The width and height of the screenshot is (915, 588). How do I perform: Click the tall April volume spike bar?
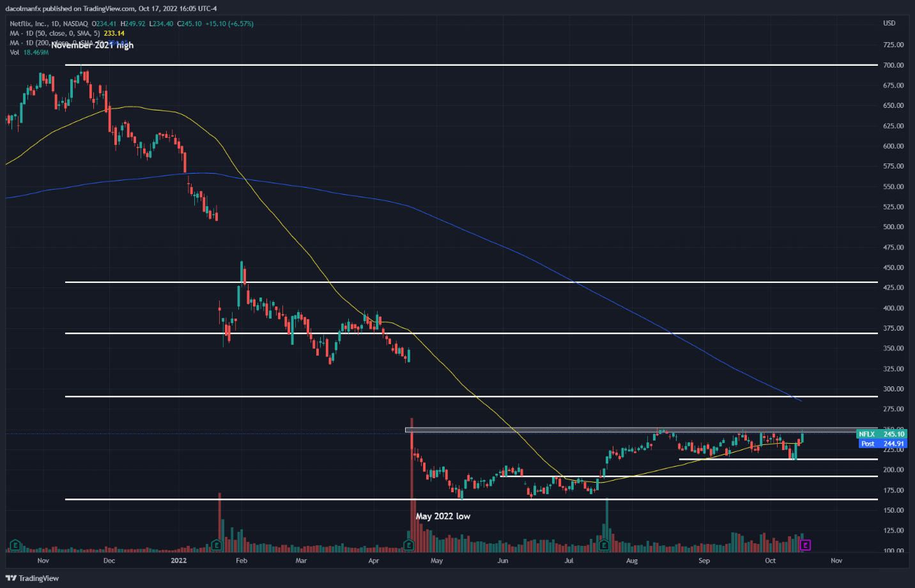tap(412, 485)
